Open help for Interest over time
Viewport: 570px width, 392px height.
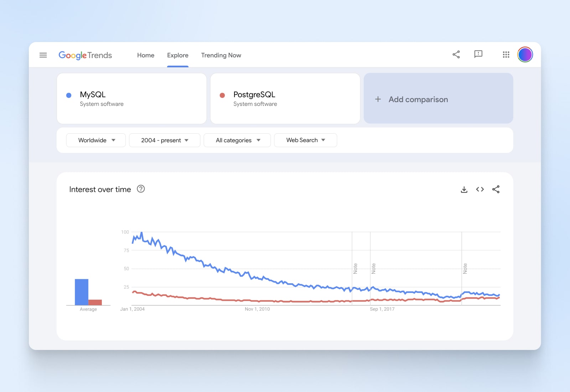(x=141, y=189)
